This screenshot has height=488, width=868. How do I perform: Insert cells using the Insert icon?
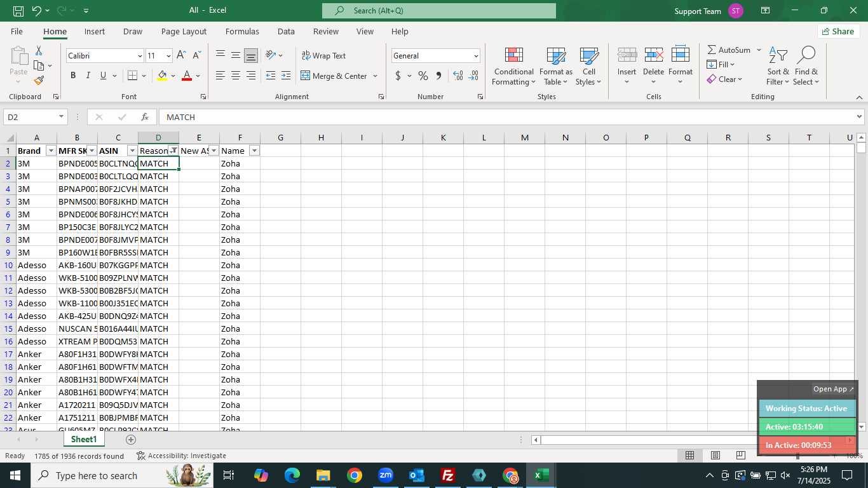coord(627,55)
